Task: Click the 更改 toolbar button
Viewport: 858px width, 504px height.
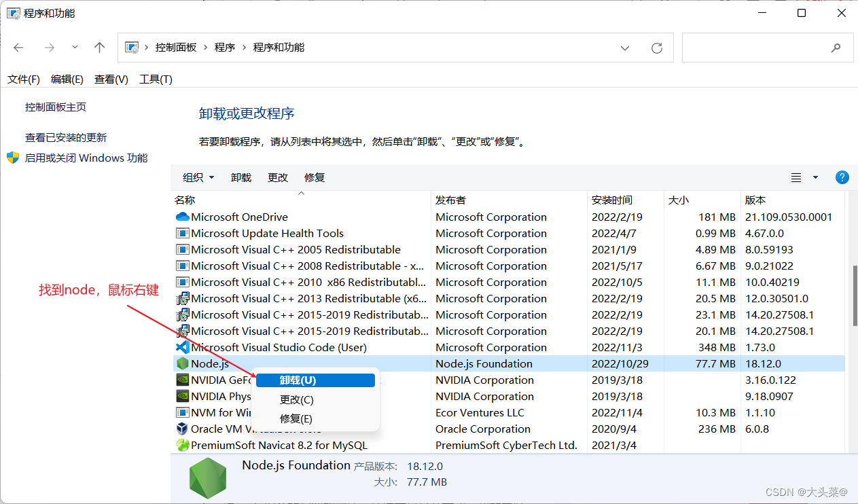Action: (x=278, y=178)
